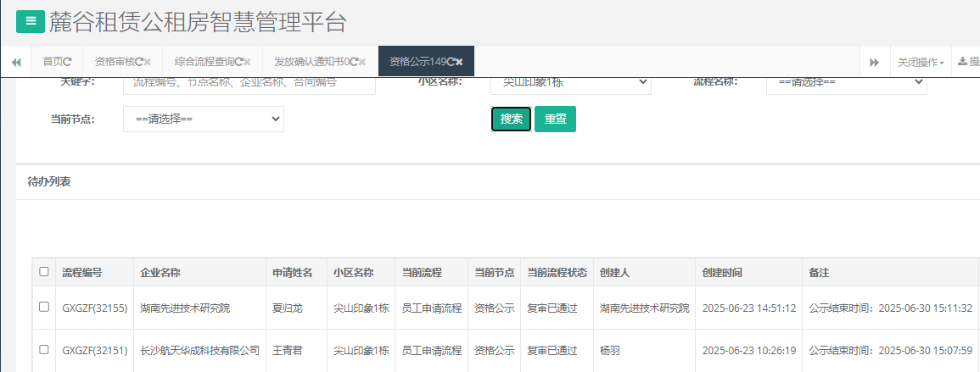980x372 pixels.
Task: Check the row for GXGZF(32155)
Action: pos(44,307)
